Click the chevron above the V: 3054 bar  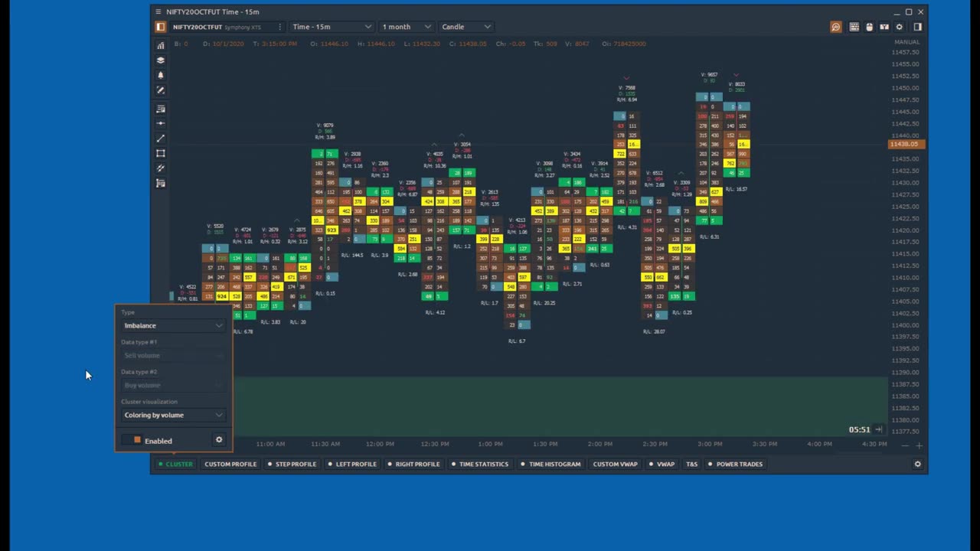pyautogui.click(x=462, y=135)
